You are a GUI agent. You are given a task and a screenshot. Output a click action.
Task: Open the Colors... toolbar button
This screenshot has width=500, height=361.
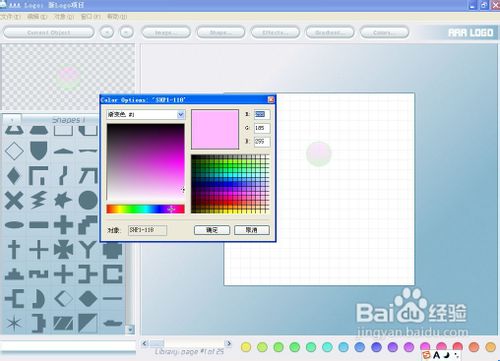coord(384,32)
